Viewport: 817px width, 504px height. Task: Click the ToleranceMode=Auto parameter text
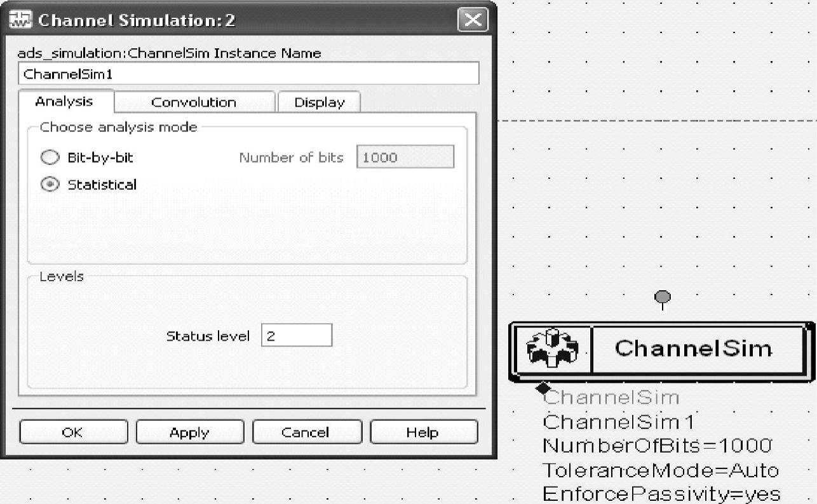[661, 470]
